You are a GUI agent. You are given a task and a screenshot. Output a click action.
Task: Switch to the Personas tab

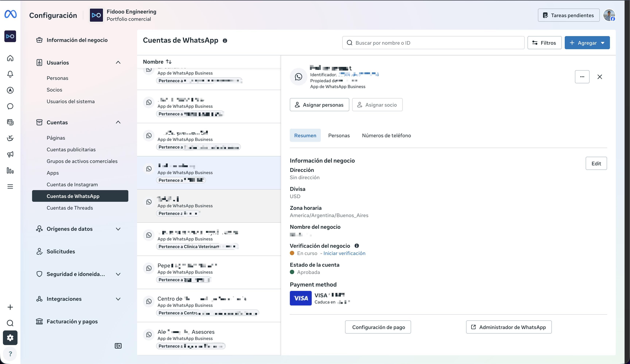point(339,135)
